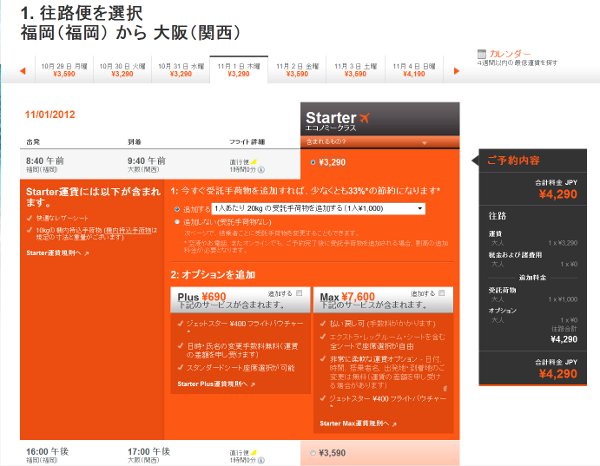Screen dimensions: 600x466
Task: Click the 9:40 午前 arrival time
Action: click(147, 161)
